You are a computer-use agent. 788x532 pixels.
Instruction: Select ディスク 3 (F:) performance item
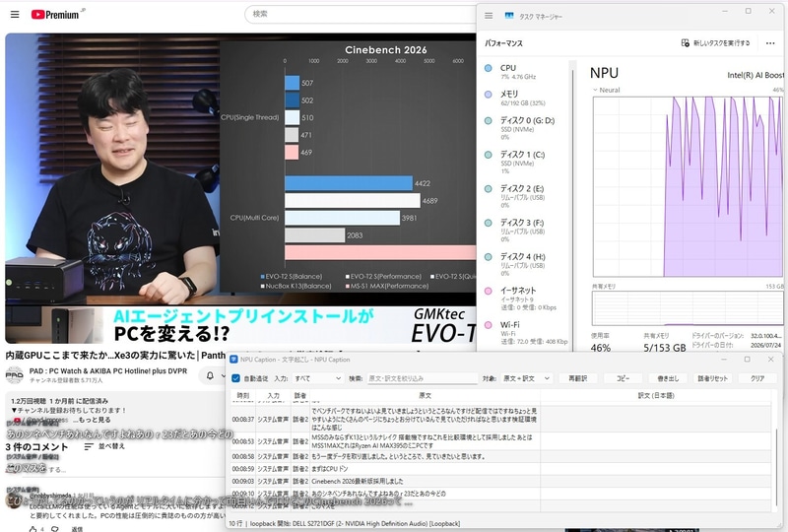point(525,231)
